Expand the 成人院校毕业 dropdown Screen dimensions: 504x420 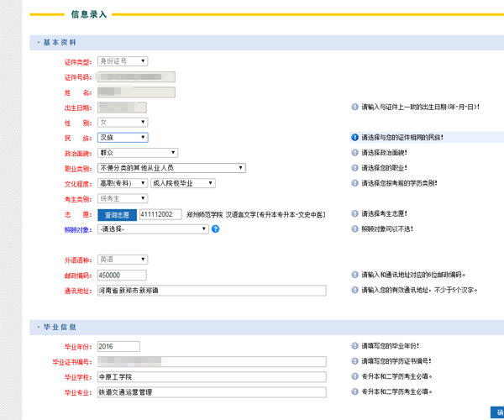182,183
